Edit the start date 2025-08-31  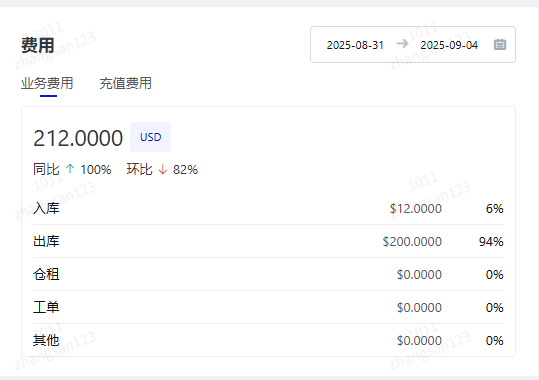pos(355,45)
